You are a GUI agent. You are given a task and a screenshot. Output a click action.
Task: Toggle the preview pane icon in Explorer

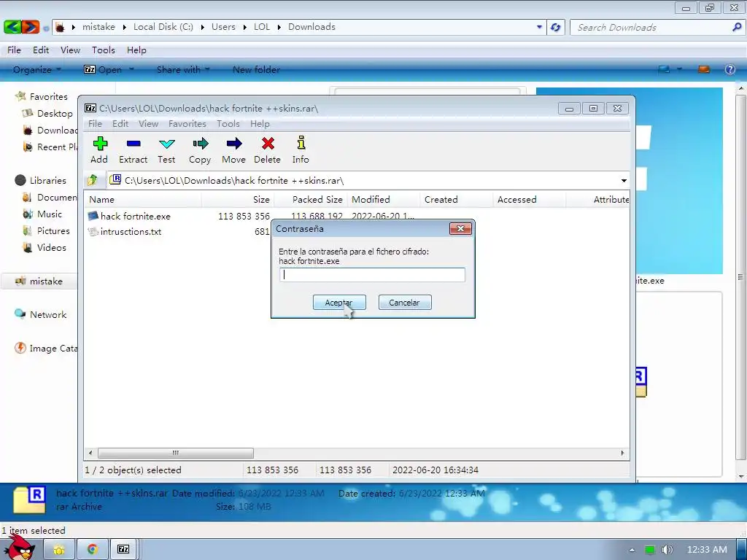[x=704, y=69]
